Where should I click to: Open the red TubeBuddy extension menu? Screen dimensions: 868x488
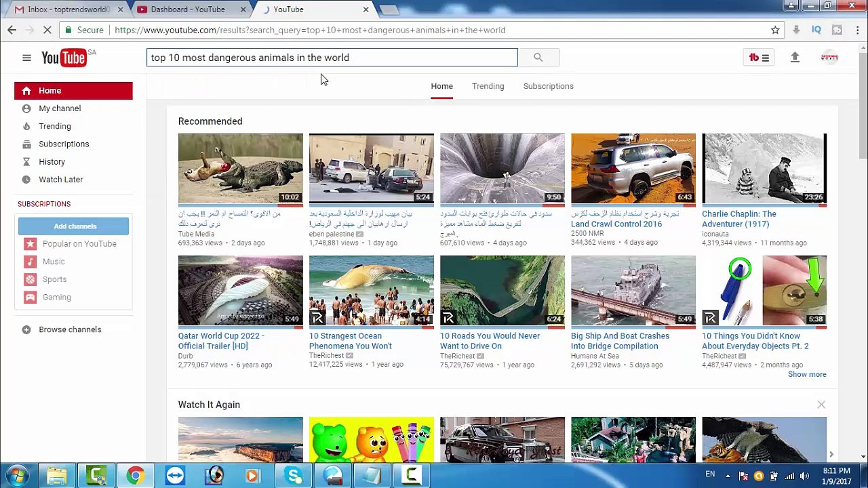coord(759,58)
